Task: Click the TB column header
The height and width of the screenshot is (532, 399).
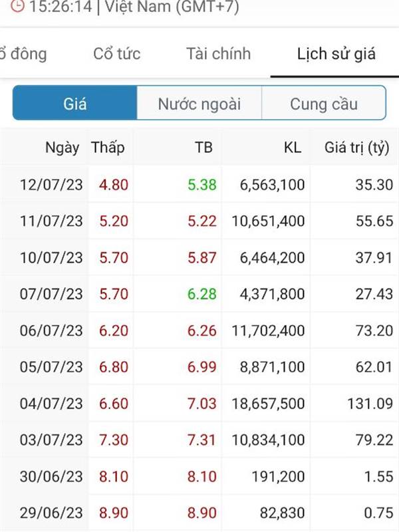Action: click(203, 148)
